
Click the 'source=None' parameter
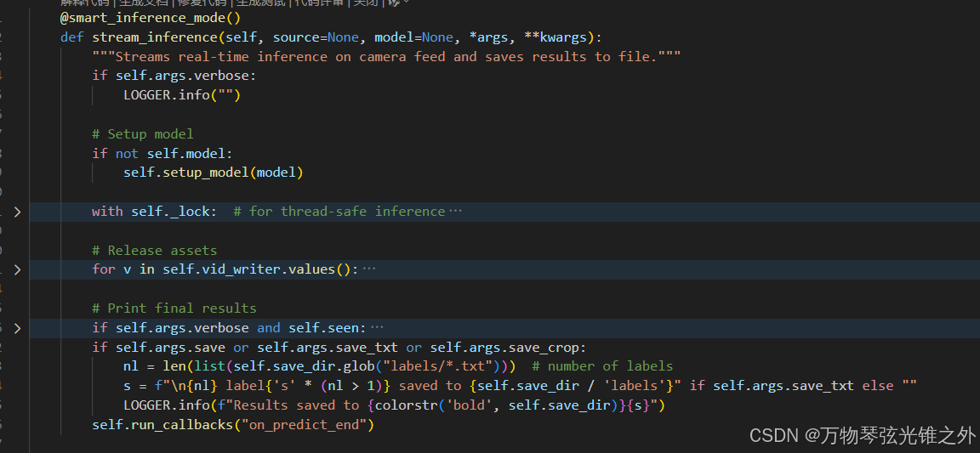pyautogui.click(x=316, y=37)
